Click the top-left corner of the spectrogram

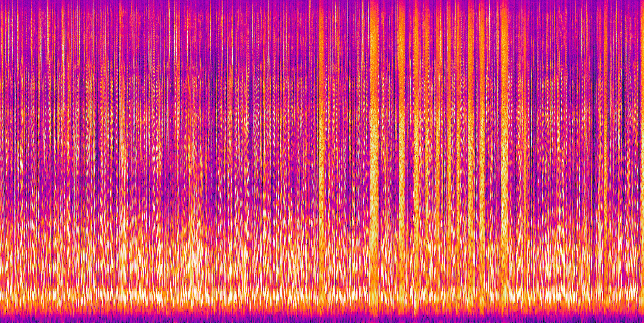click(x=0, y=0)
